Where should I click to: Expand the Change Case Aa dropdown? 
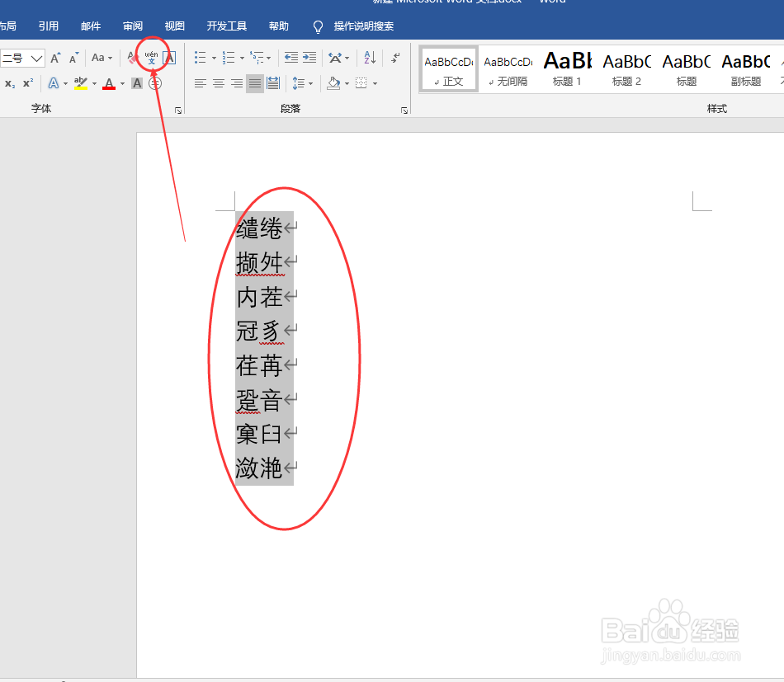pos(101,58)
